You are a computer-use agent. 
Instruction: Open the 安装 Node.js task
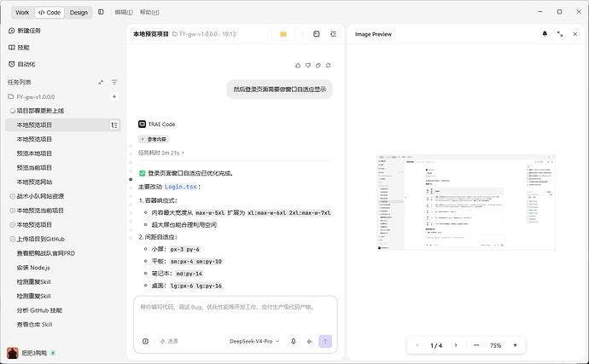33,268
